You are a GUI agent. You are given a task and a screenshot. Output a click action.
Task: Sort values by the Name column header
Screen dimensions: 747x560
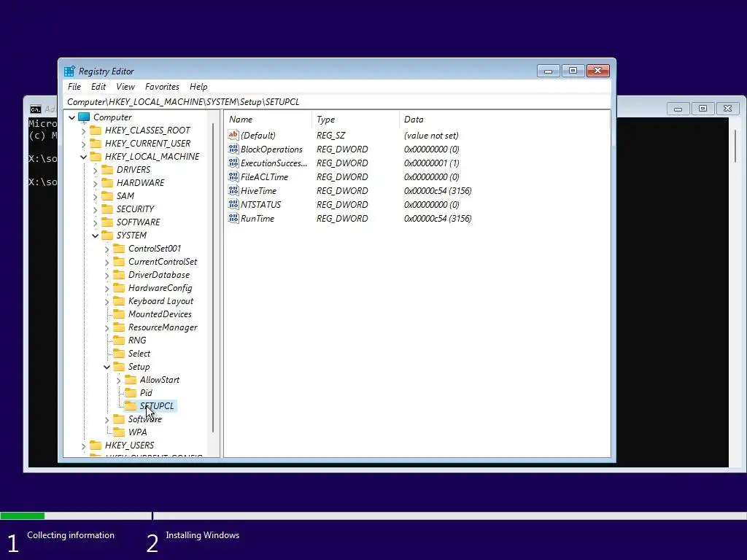click(268, 120)
